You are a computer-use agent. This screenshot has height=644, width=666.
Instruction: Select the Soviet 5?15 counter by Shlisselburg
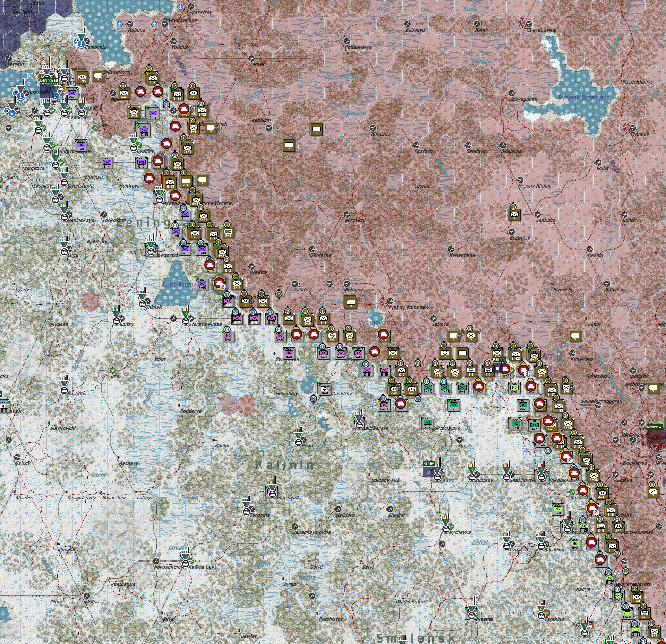pos(82,77)
